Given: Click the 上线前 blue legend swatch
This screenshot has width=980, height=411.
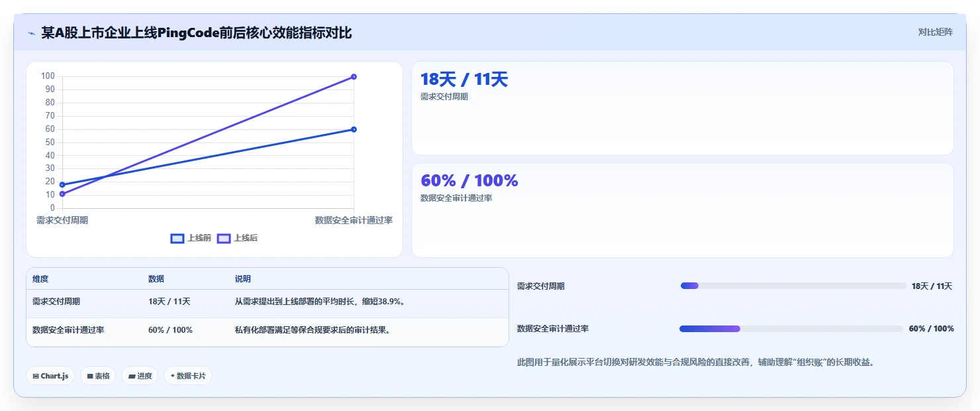Looking at the screenshot, I should [x=177, y=239].
